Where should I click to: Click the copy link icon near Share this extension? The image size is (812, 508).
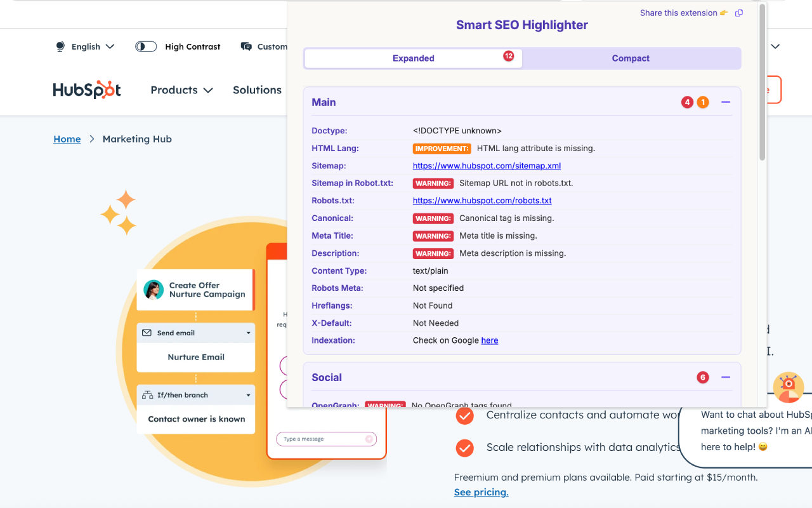tap(738, 13)
